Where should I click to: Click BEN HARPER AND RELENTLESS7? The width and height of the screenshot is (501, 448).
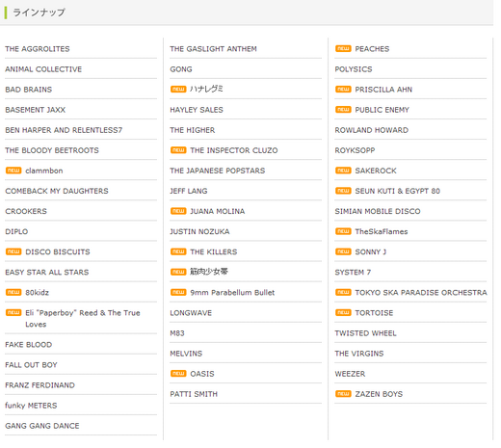[64, 130]
